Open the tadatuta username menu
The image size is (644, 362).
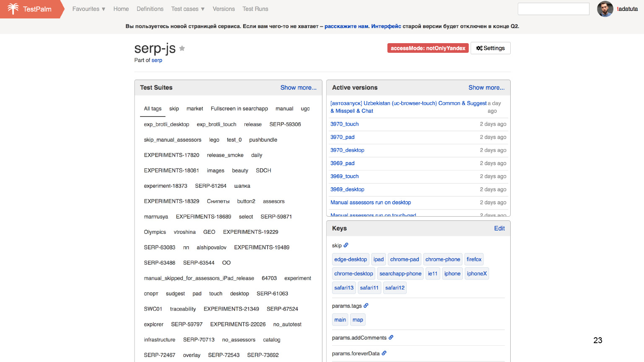[627, 9]
